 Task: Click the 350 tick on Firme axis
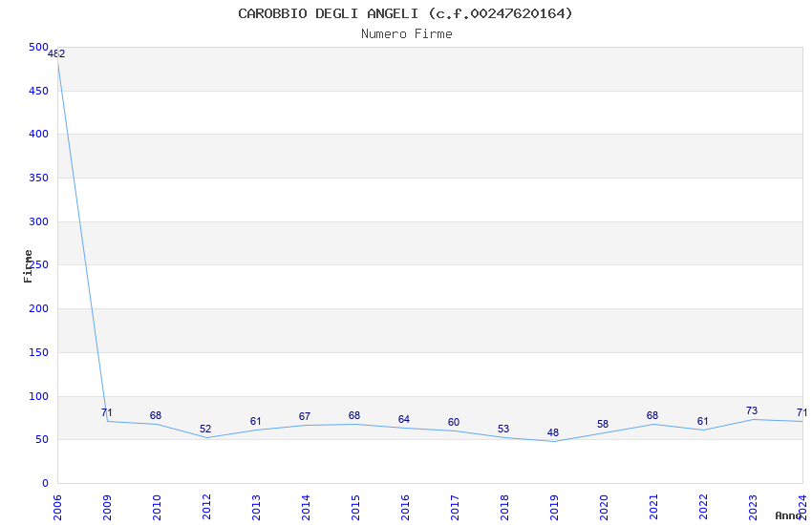click(39, 178)
